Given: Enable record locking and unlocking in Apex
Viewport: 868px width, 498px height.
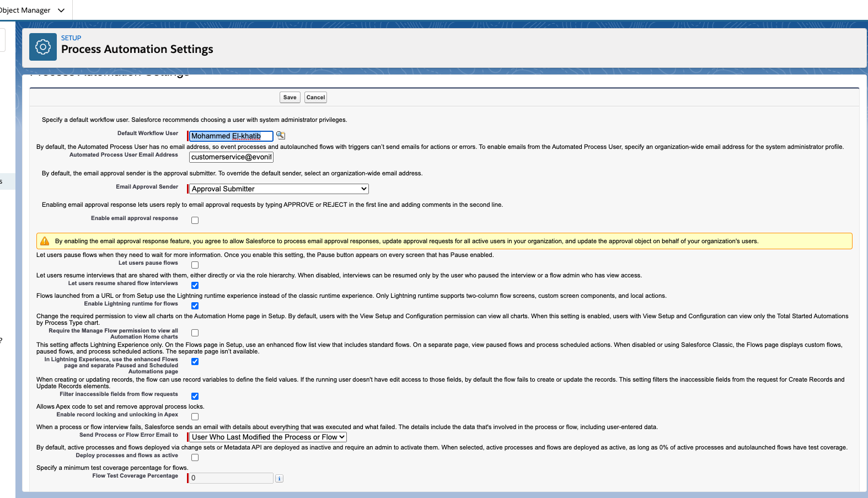Looking at the screenshot, I should pyautogui.click(x=195, y=417).
